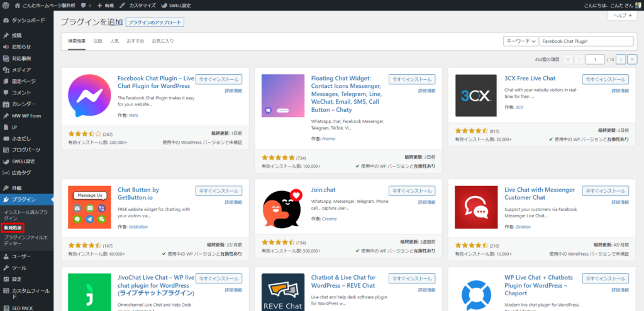This screenshot has width=644, height=311.
Task: Switch to お気に入り tab
Action: pyautogui.click(x=163, y=41)
